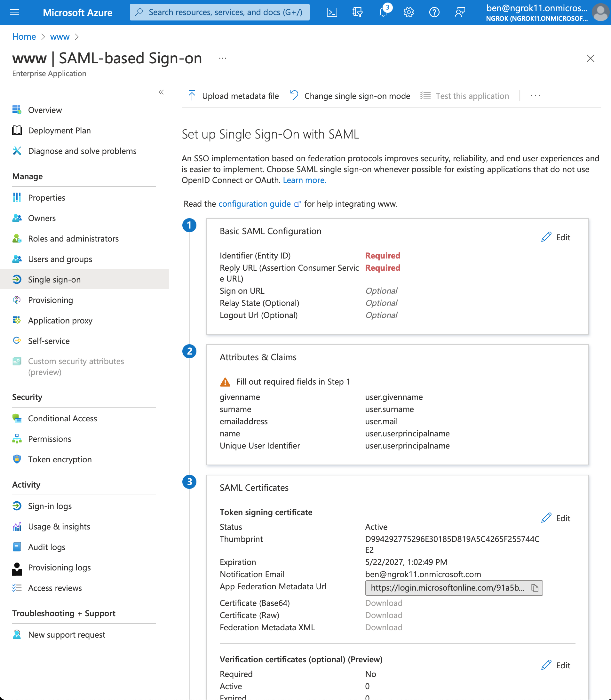611x700 pixels.
Task: Open the ellipsis next to page title
Action: point(223,58)
